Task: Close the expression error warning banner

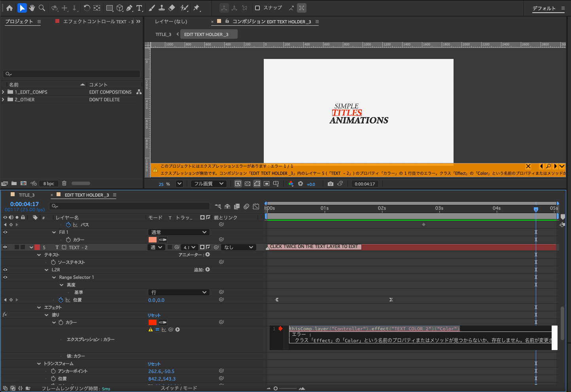Action: pyautogui.click(x=528, y=167)
